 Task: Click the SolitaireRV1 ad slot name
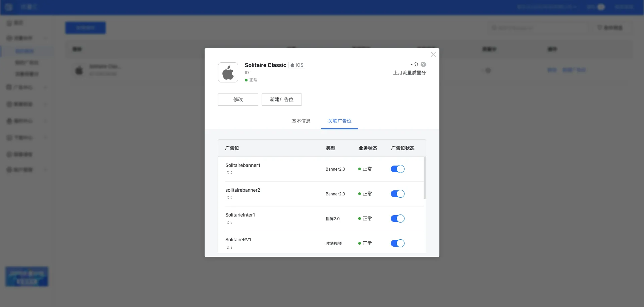(x=238, y=240)
